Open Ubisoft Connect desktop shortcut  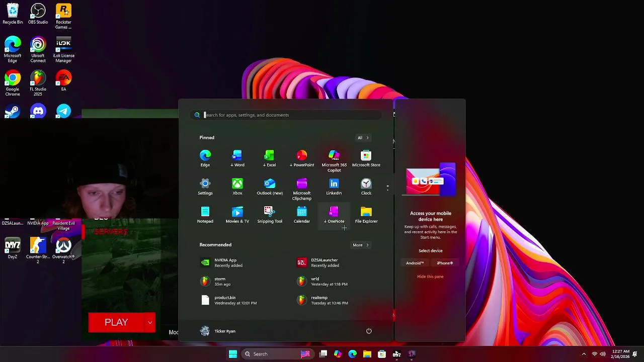click(38, 49)
